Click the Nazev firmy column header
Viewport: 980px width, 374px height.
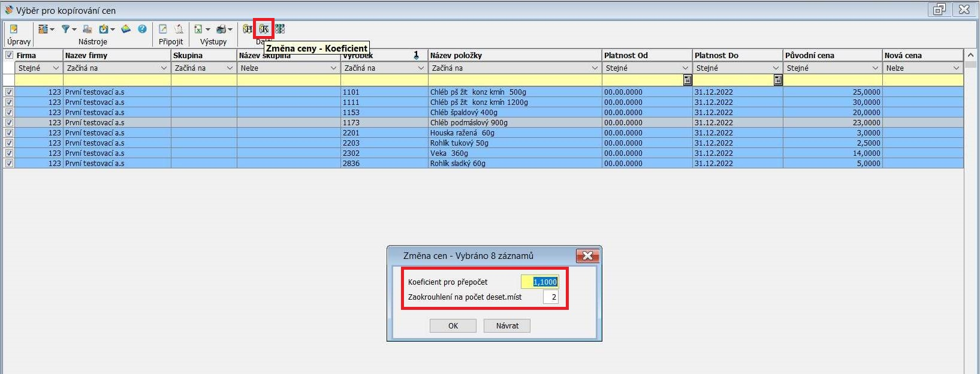point(116,55)
